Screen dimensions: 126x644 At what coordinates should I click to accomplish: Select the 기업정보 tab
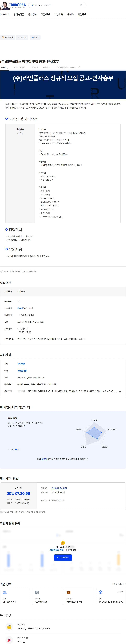[34, 68]
